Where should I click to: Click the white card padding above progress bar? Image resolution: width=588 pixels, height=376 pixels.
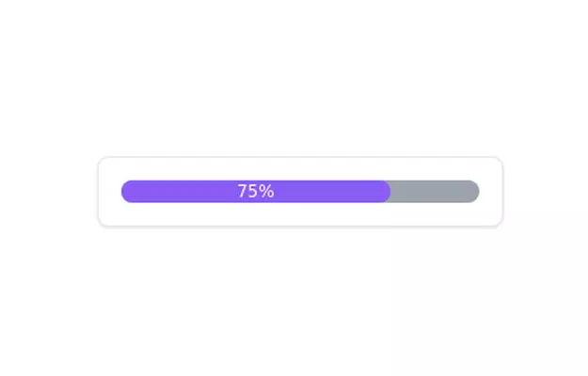[300, 168]
